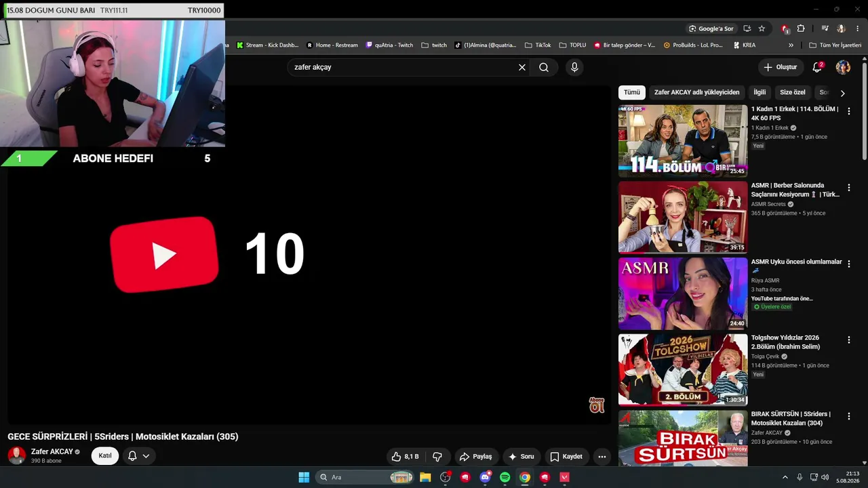
Task: Share the video via Paylaş
Action: 475,457
